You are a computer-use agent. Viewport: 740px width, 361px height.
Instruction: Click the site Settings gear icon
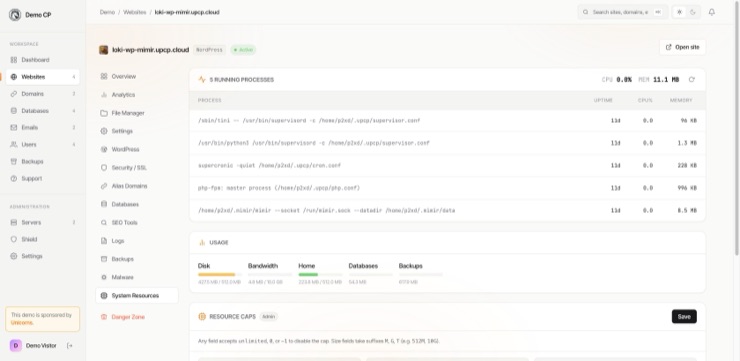pos(104,131)
